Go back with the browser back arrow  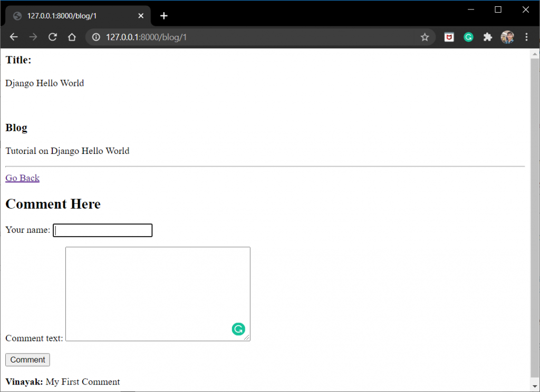click(14, 37)
